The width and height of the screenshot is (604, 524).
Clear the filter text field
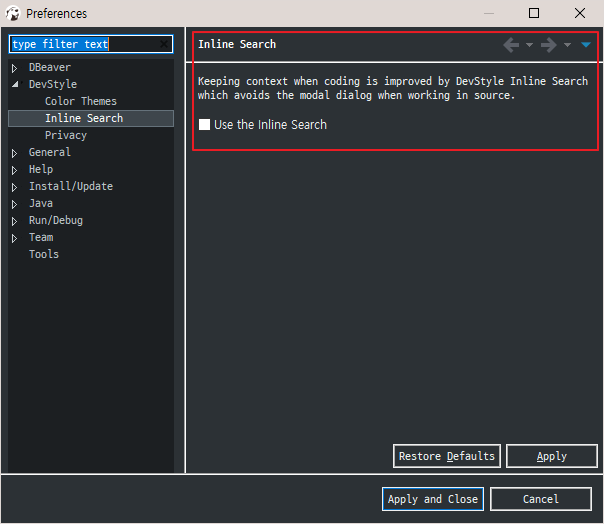coord(164,44)
